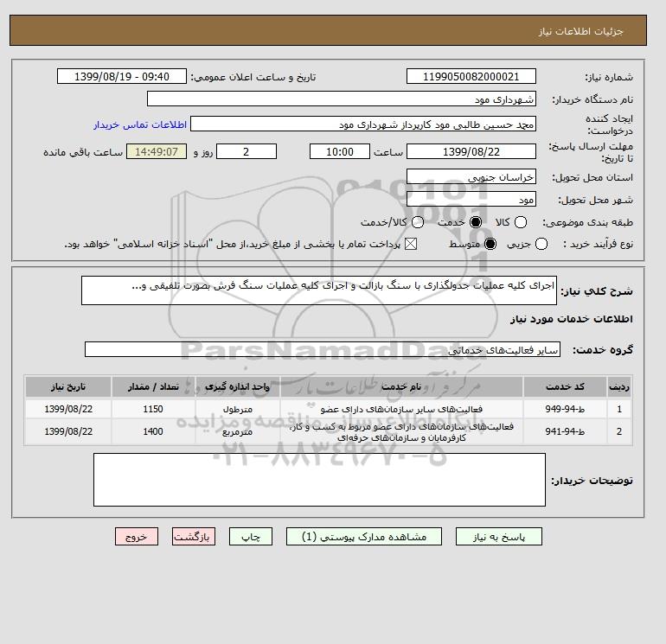The width and height of the screenshot is (666, 644).
Task: Click the پاسخ به نیاز button
Action: [499, 537]
